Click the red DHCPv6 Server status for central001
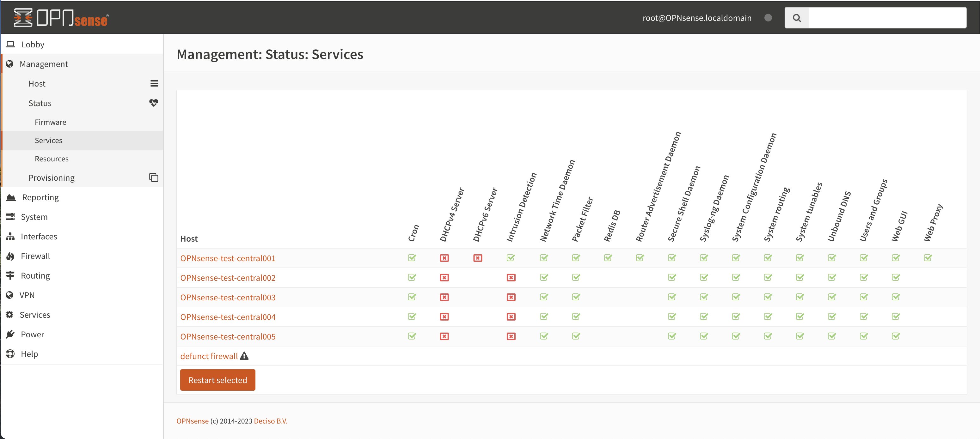980x439 pixels. point(477,258)
